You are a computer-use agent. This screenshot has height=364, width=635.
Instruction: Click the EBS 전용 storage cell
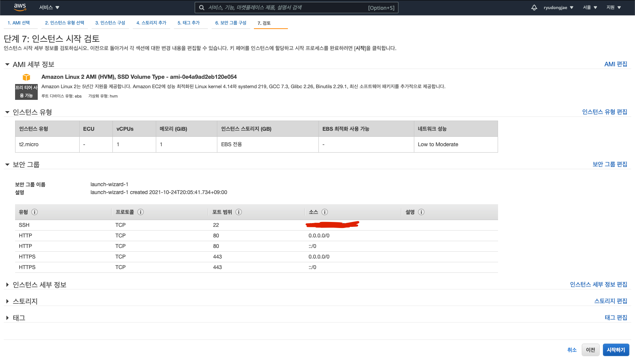pyautogui.click(x=268, y=145)
